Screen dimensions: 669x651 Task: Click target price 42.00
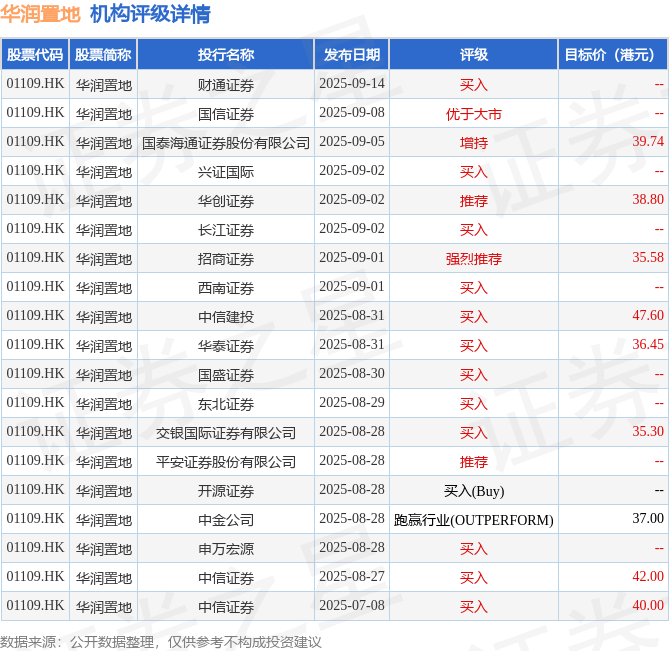(648, 576)
